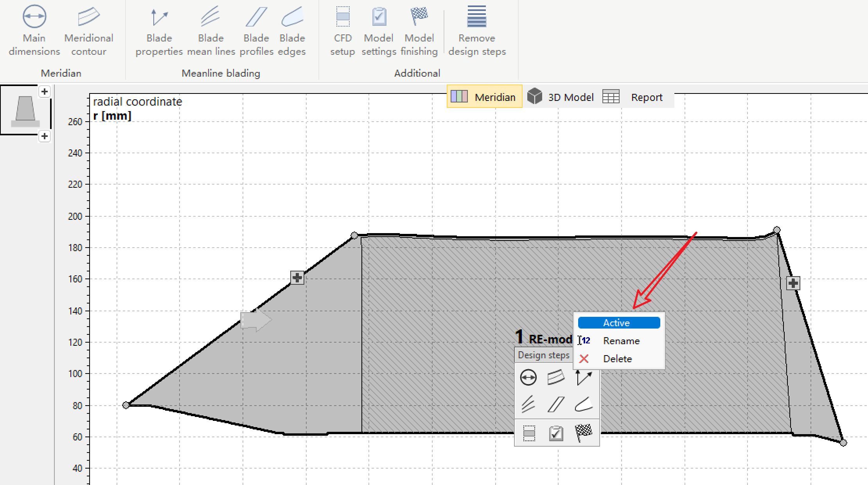Viewport: 868px width, 485px height.
Task: Choose Delete from context menu
Action: (x=617, y=359)
